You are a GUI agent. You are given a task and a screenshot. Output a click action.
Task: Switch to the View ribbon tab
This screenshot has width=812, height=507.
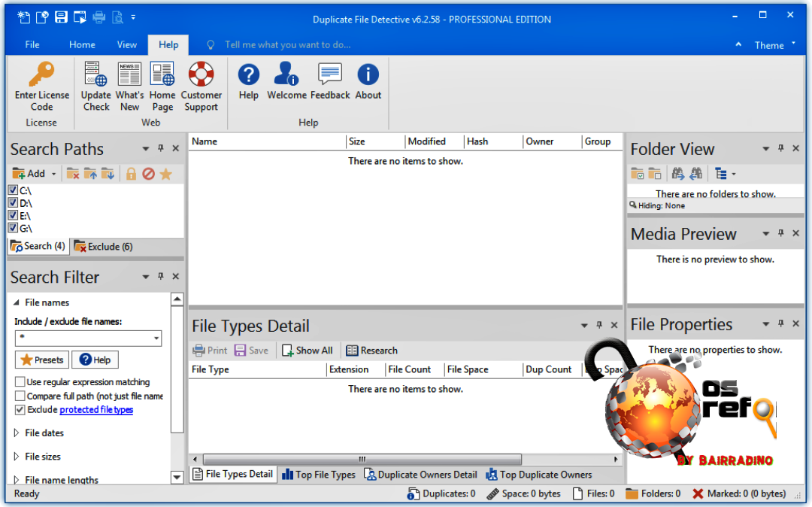[126, 44]
